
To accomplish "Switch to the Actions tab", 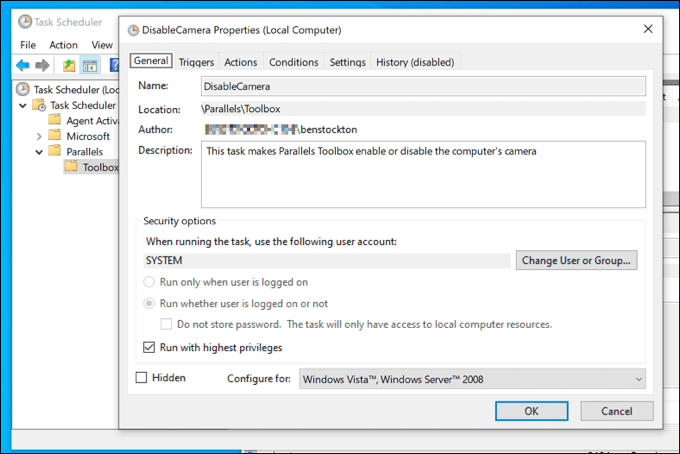I will click(241, 62).
